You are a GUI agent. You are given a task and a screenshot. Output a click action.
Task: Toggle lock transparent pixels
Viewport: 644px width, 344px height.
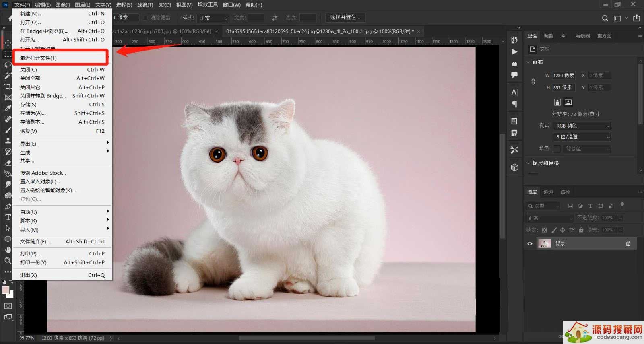tap(544, 230)
